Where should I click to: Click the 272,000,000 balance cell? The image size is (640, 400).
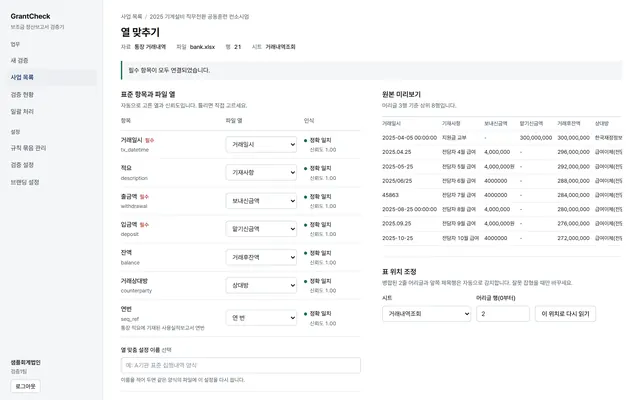pyautogui.click(x=573, y=238)
